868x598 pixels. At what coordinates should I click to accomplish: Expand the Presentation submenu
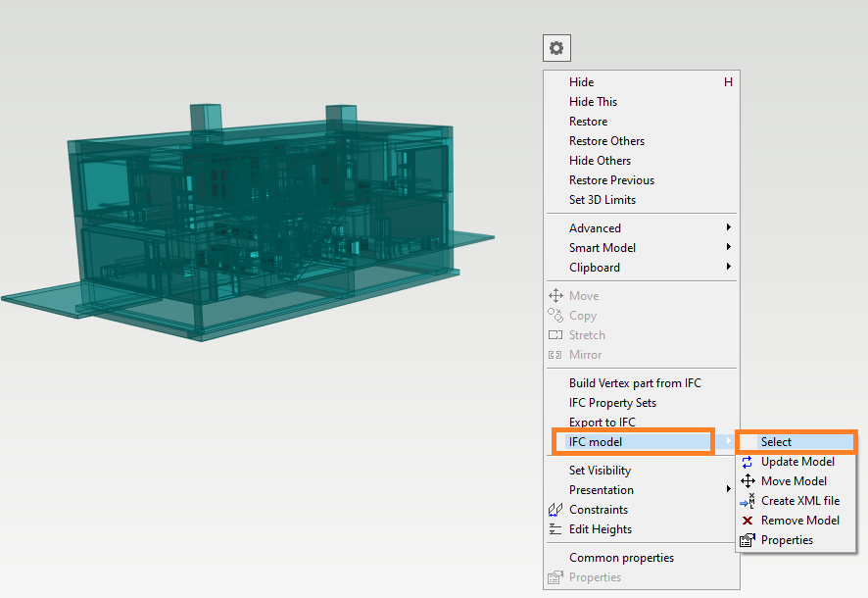602,490
